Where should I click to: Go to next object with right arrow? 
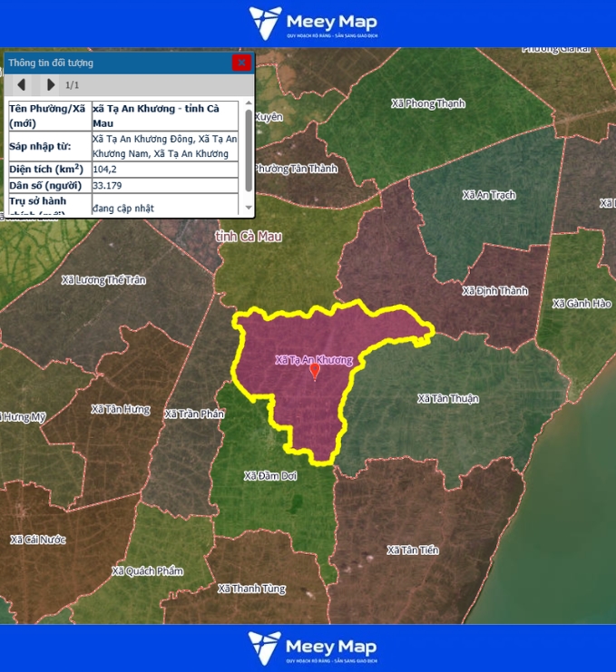coord(50,85)
